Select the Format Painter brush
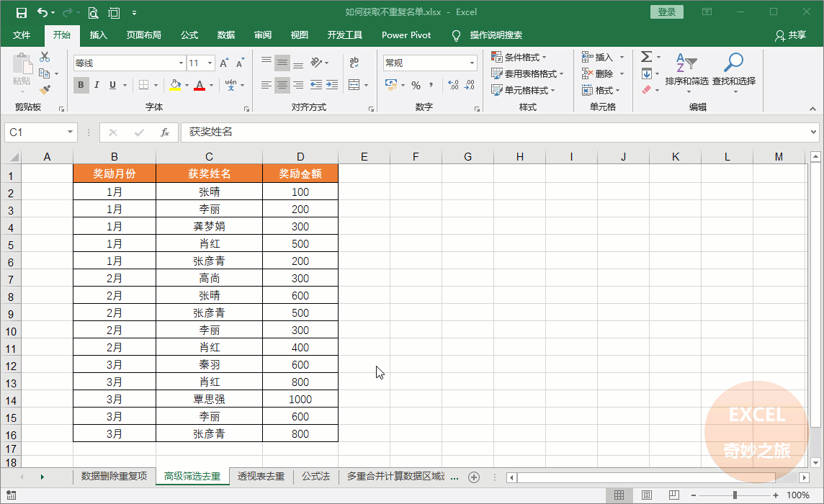Viewport: 824px width, 504px height. click(45, 90)
